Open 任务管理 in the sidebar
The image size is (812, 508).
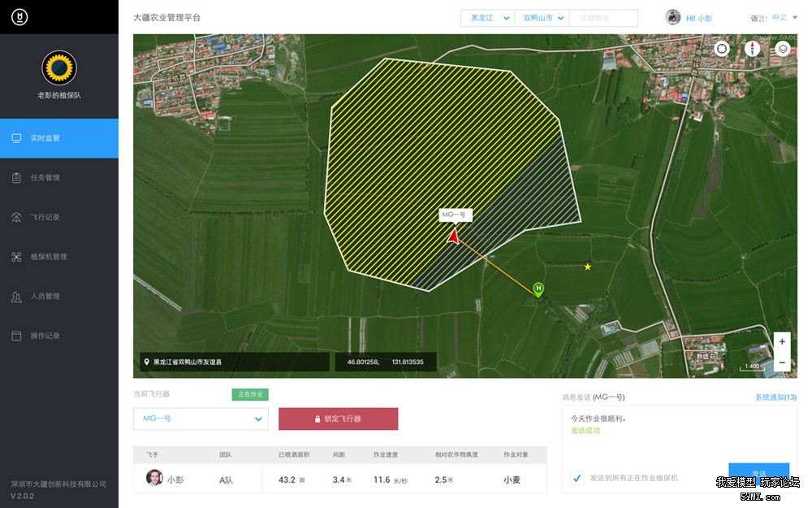45,178
